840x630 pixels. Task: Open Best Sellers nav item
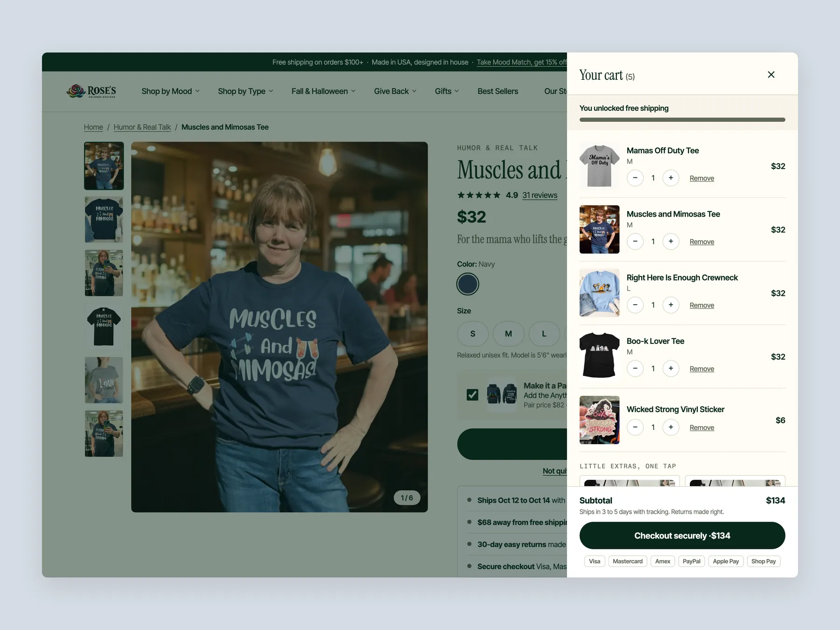(497, 91)
